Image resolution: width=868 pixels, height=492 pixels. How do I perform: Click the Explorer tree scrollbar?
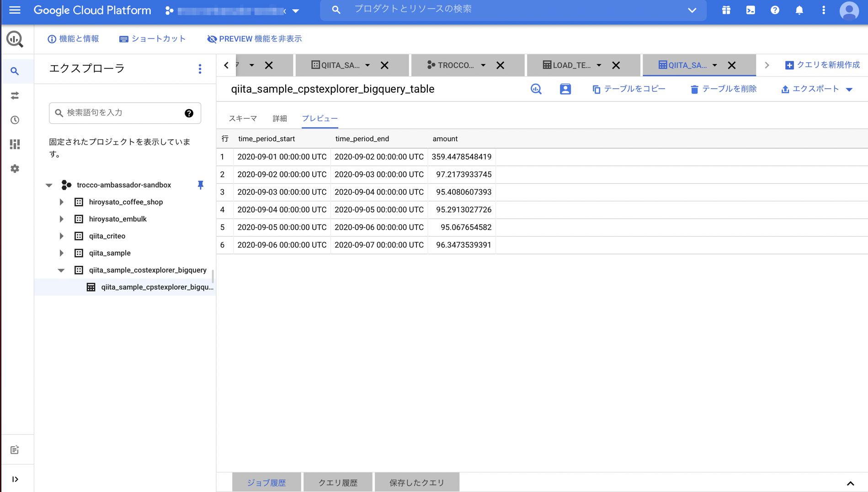click(213, 276)
